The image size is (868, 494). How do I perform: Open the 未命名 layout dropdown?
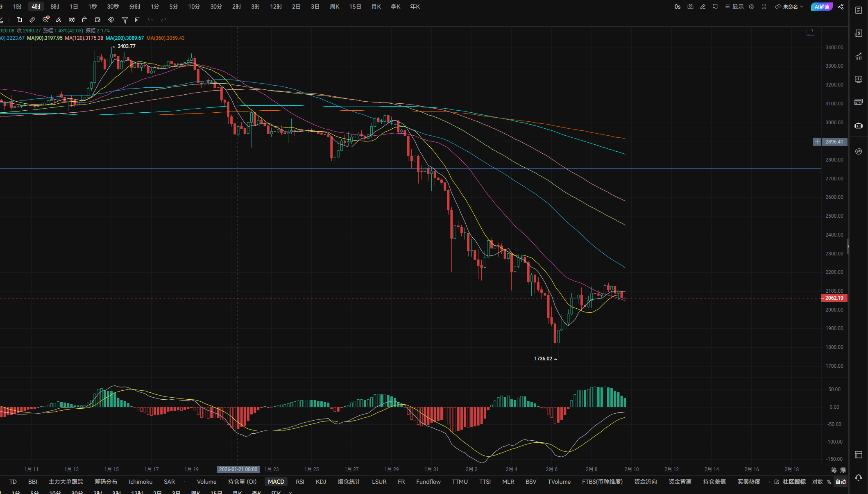[789, 7]
